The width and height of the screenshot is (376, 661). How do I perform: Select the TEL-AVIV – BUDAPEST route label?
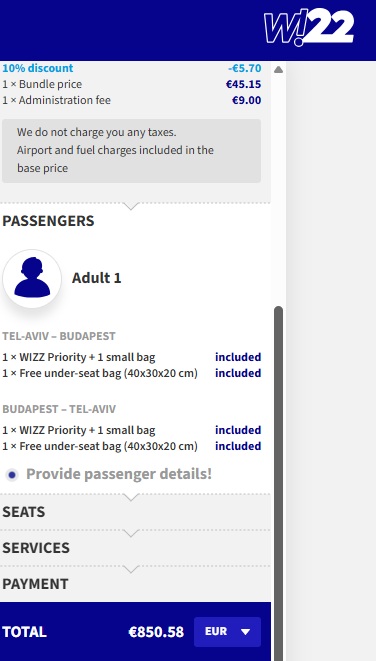coord(59,336)
